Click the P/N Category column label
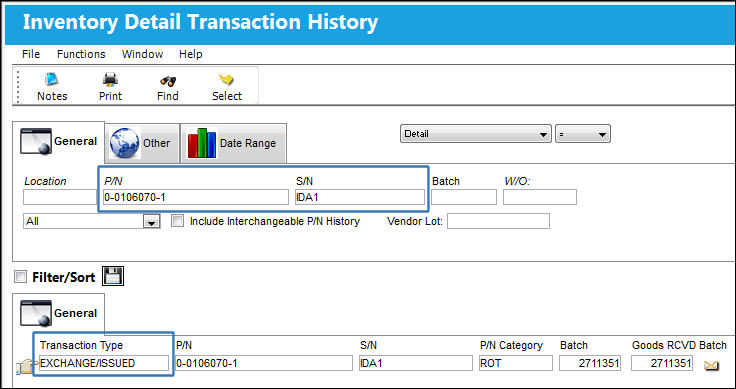The height and width of the screenshot is (389, 736). click(x=511, y=345)
